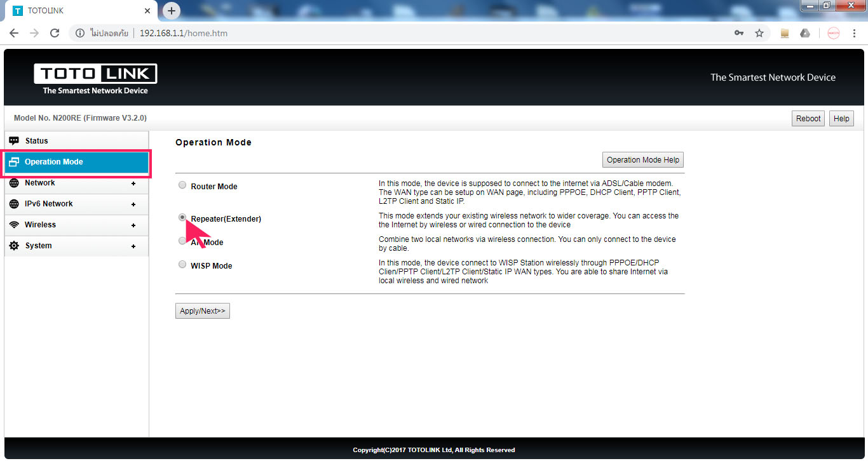Image resolution: width=868 pixels, height=461 pixels.
Task: Expand the IPv6 Network plus sign
Action: point(133,204)
